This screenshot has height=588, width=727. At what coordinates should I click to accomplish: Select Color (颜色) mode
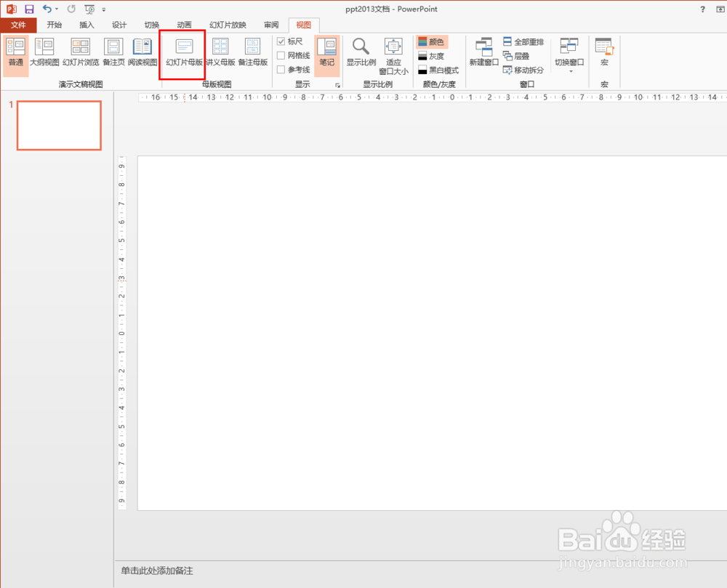click(x=432, y=42)
